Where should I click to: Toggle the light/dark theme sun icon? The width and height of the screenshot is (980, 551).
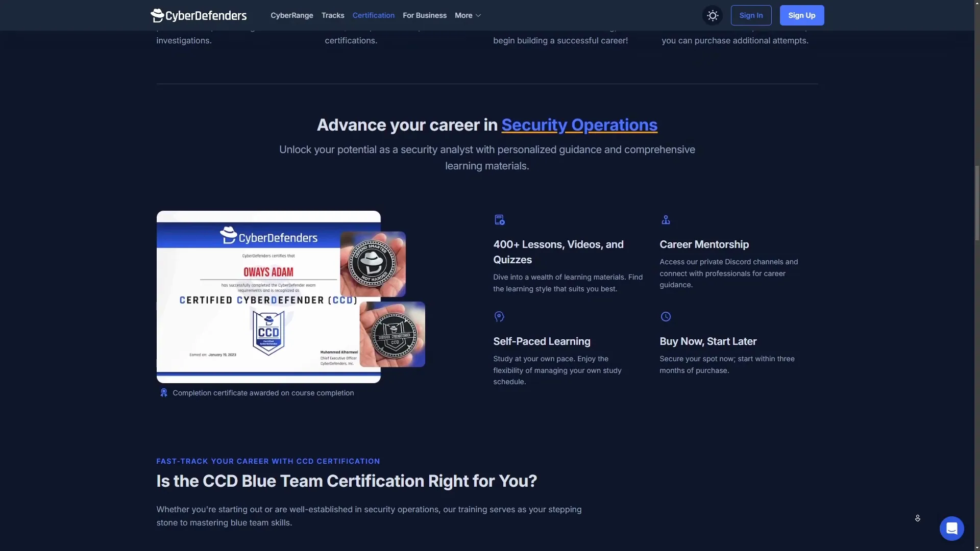713,15
